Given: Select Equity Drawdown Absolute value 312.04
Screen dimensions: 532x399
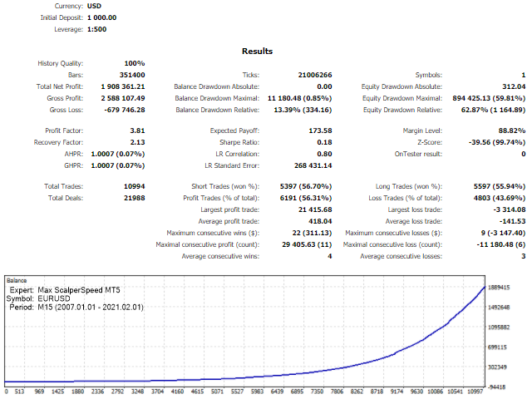Looking at the screenshot, I should click(x=514, y=86).
